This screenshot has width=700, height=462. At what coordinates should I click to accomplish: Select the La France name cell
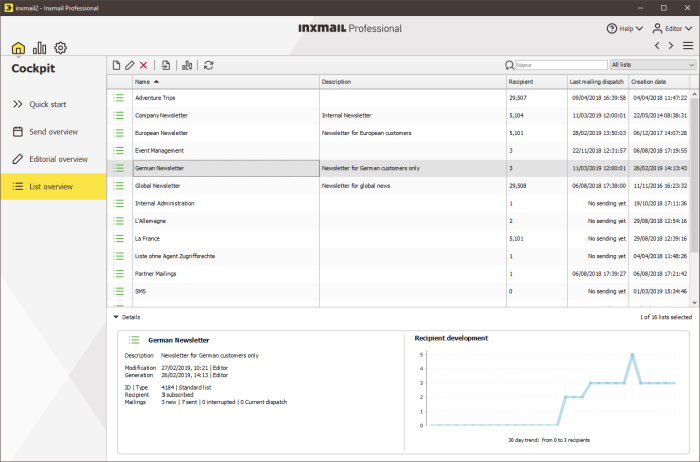pos(226,238)
